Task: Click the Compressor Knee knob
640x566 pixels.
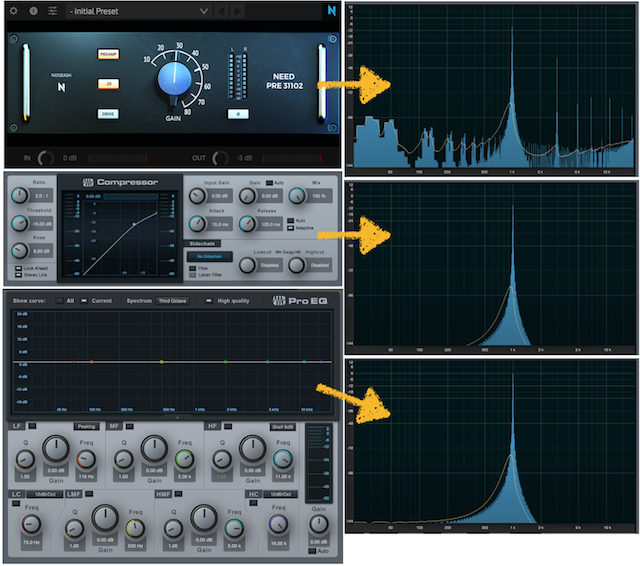Action: (19, 251)
